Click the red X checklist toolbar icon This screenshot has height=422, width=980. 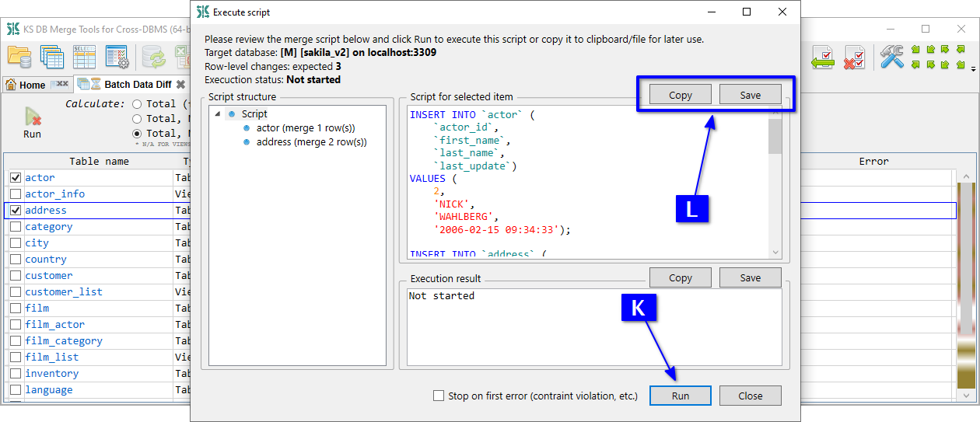[854, 57]
